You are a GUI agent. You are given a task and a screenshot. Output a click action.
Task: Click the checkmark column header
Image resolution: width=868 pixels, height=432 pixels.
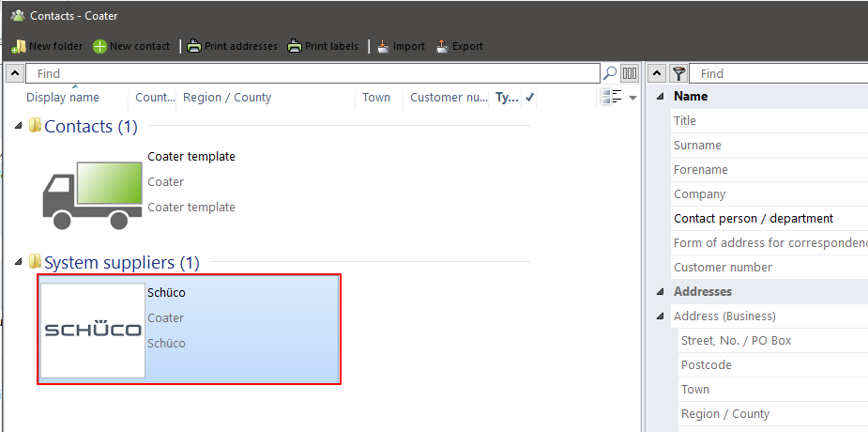pyautogui.click(x=529, y=98)
